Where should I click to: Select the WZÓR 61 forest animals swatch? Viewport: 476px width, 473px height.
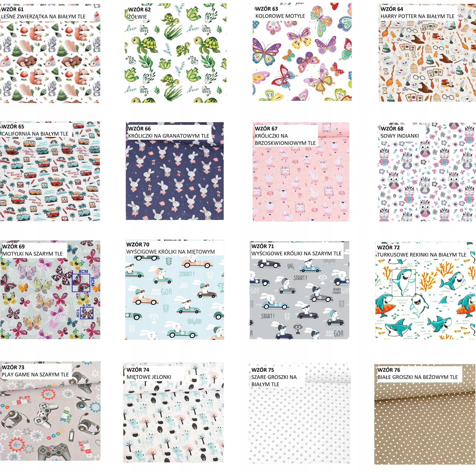click(50, 53)
